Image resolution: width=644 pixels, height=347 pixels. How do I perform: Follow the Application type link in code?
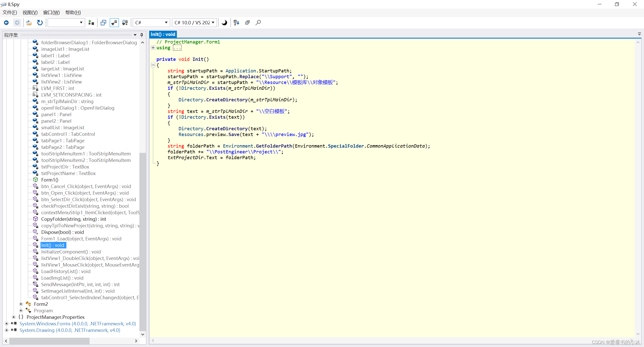[x=241, y=71]
